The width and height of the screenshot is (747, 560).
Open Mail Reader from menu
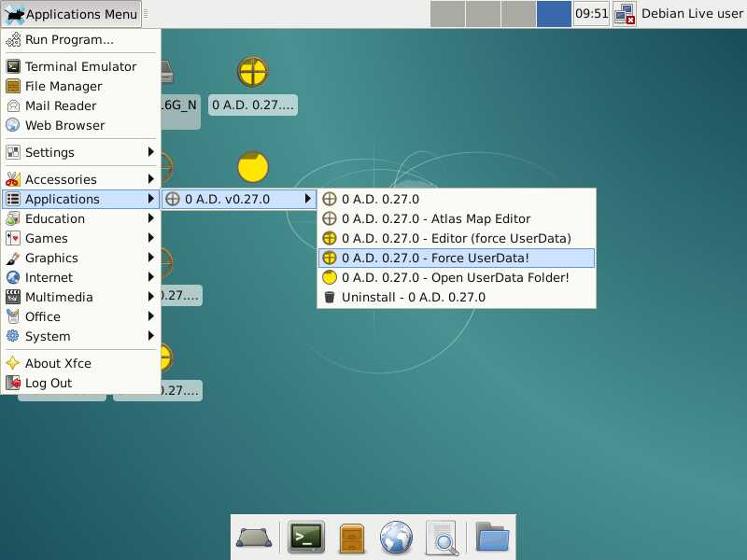(x=80, y=105)
